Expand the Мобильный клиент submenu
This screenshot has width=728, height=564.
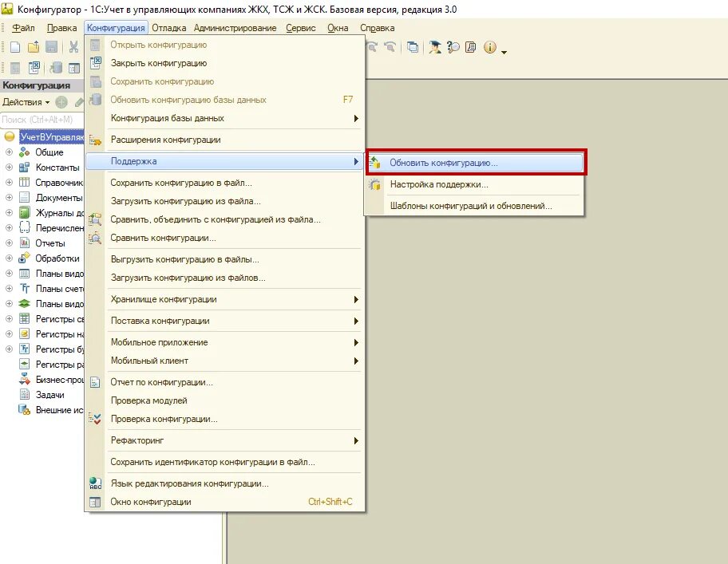(224, 361)
